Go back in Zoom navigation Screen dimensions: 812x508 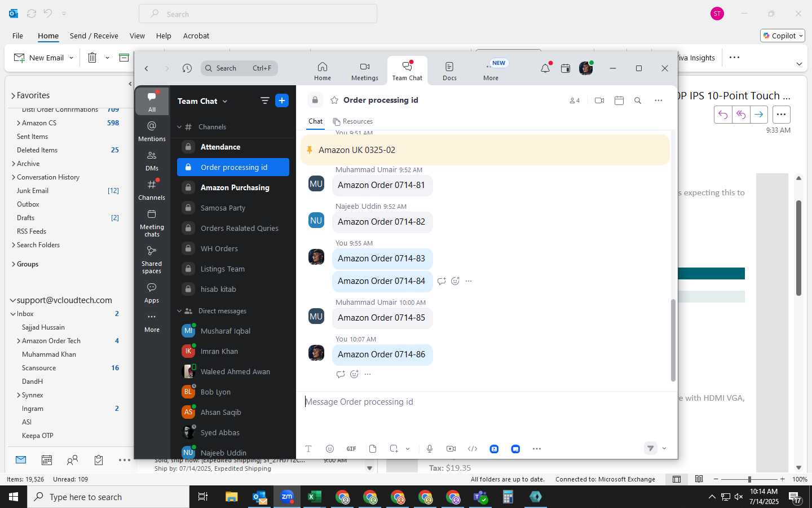pyautogui.click(x=147, y=68)
